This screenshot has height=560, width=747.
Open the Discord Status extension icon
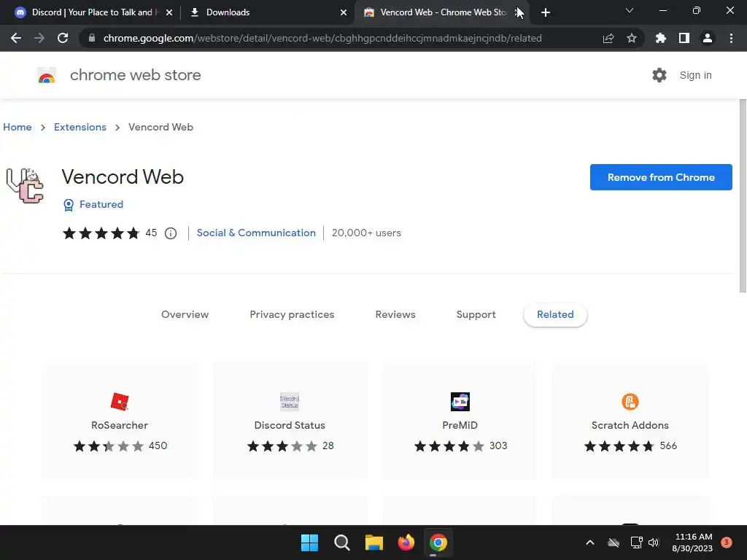coord(290,402)
